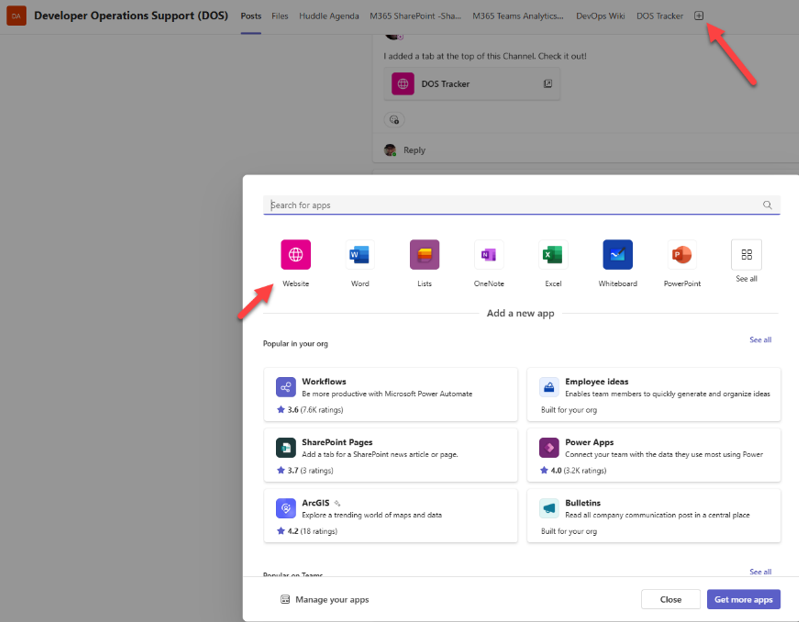Viewport: 799px width, 622px height.
Task: Click the magnifier icon in the app search
Action: point(767,205)
